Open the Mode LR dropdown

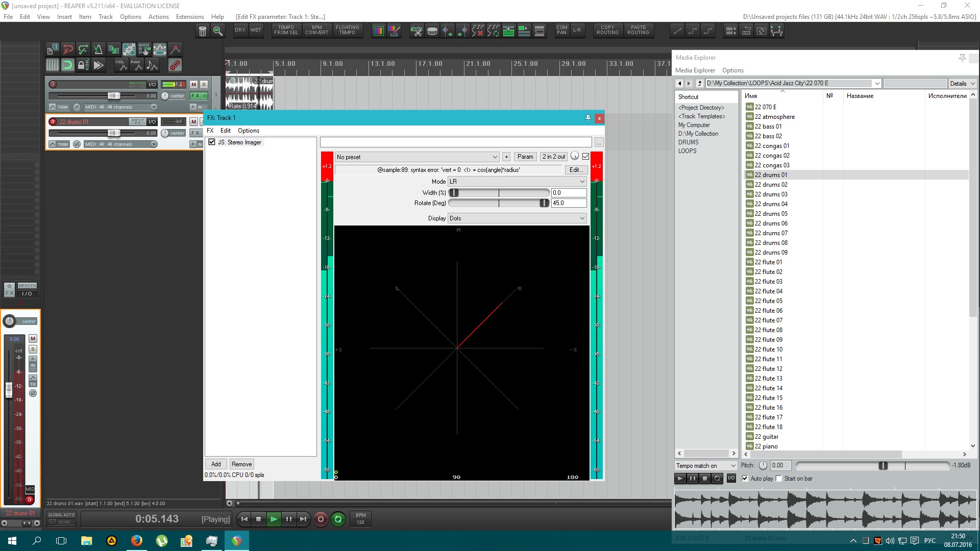click(x=517, y=182)
